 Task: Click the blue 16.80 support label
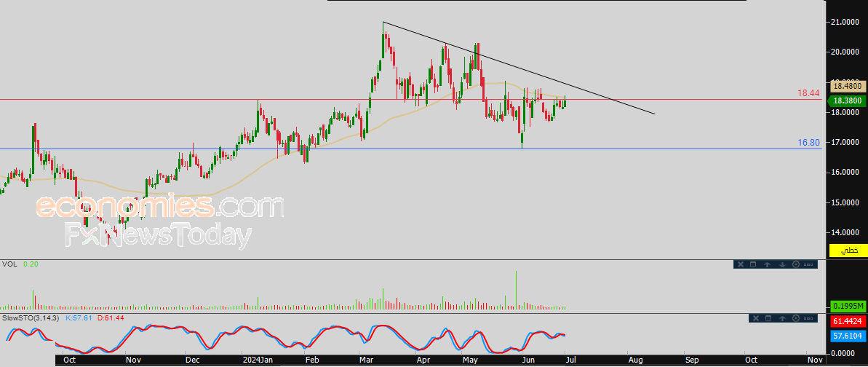tap(808, 143)
